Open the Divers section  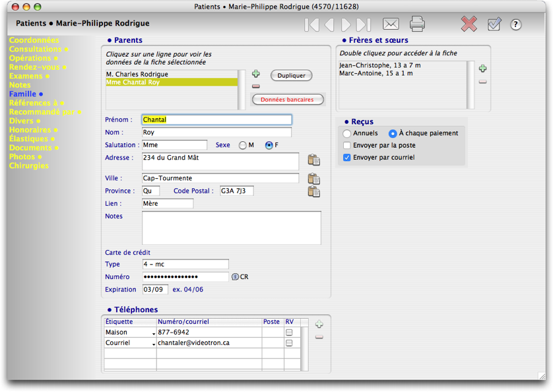(x=24, y=121)
